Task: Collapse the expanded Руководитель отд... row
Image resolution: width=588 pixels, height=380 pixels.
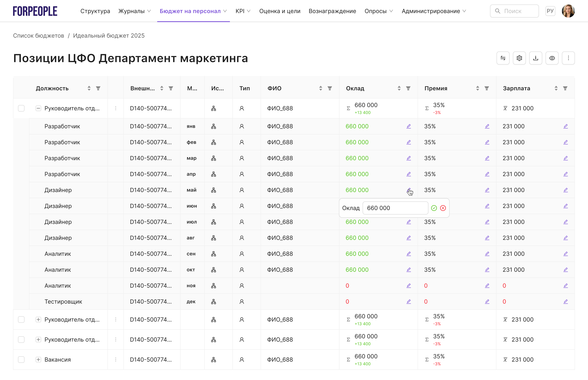Action: click(38, 108)
